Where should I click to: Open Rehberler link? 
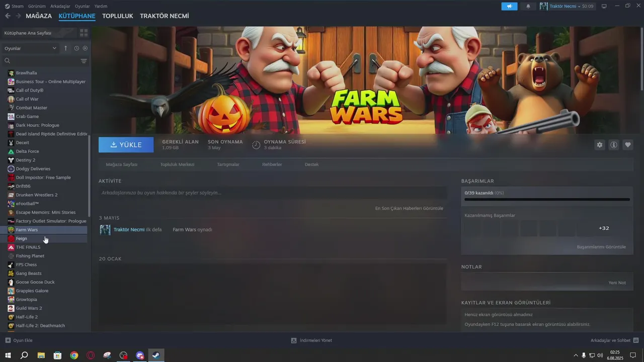[272, 164]
